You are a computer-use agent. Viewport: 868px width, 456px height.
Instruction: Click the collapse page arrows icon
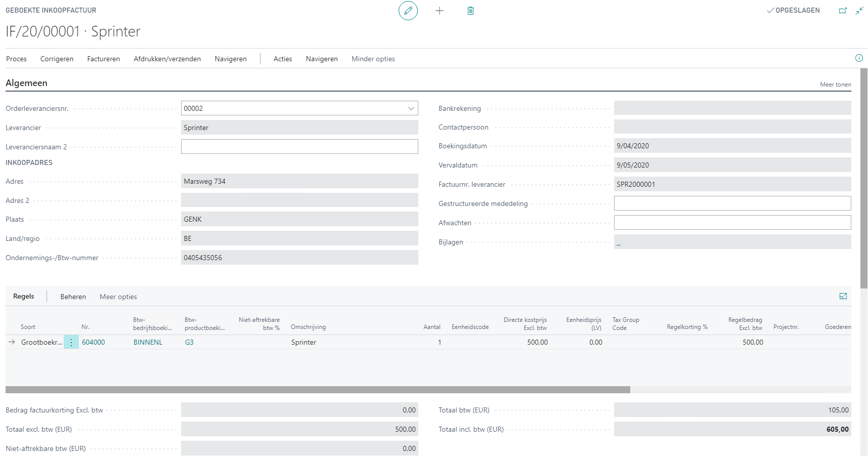pyautogui.click(x=859, y=11)
